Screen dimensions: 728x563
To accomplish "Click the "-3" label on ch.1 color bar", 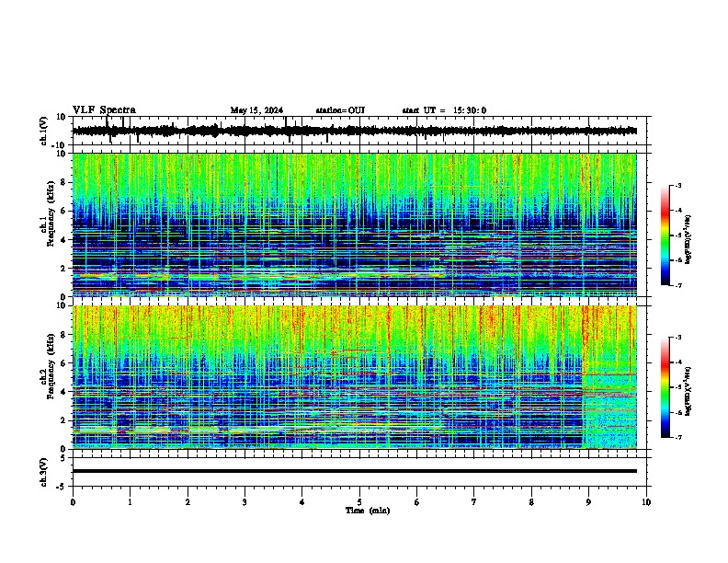I will point(677,185).
